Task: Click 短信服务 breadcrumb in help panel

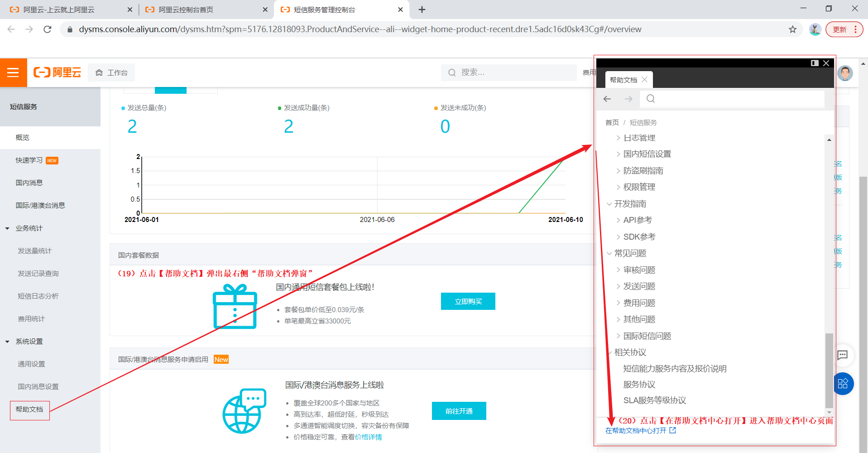Action: 643,122
